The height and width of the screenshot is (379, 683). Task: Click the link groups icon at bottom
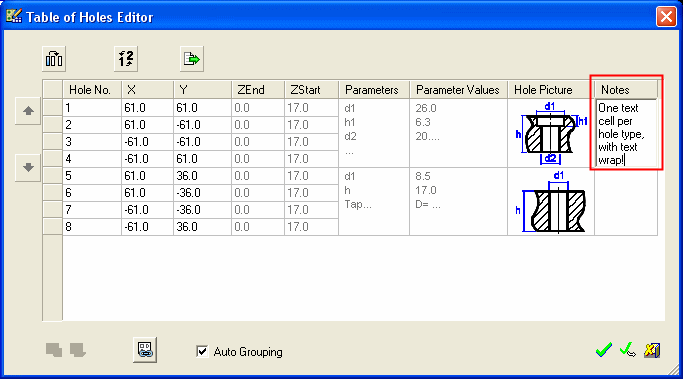[x=145, y=350]
